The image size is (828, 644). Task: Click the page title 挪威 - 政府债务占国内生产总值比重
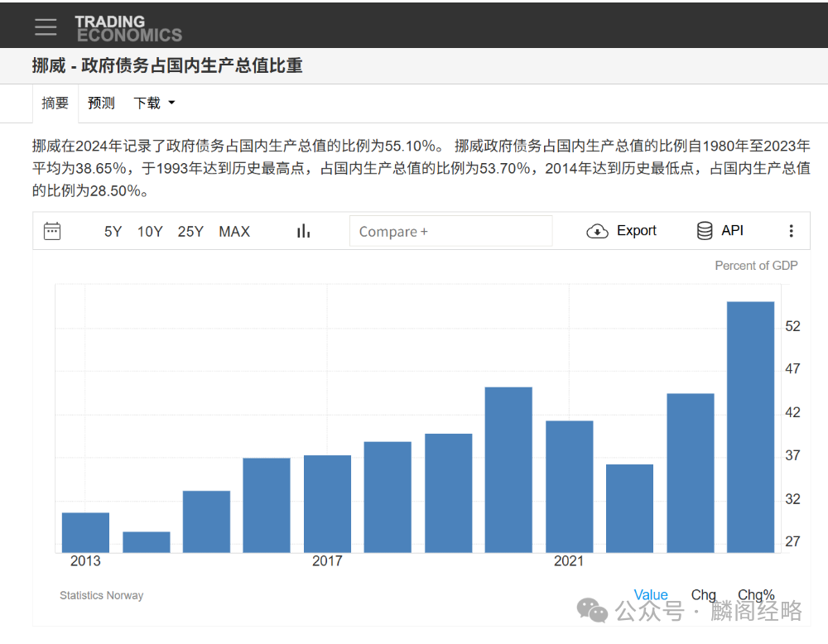tap(167, 66)
